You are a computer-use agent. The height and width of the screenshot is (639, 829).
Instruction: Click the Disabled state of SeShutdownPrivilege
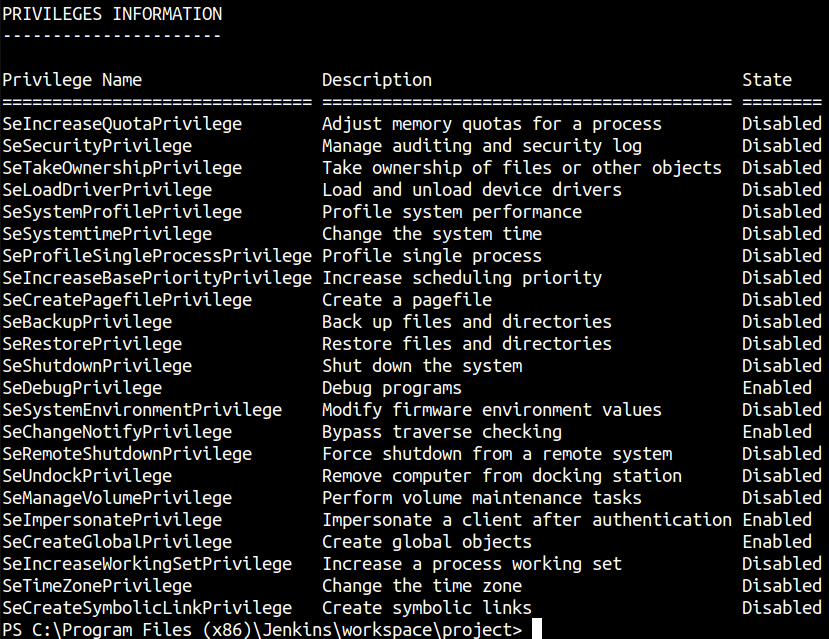pyautogui.click(x=781, y=366)
